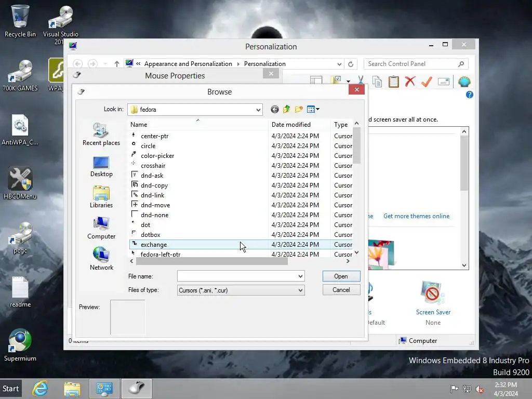Image resolution: width=532 pixels, height=399 pixels.
Task: Select the color-picker cursor file
Action: tap(157, 156)
